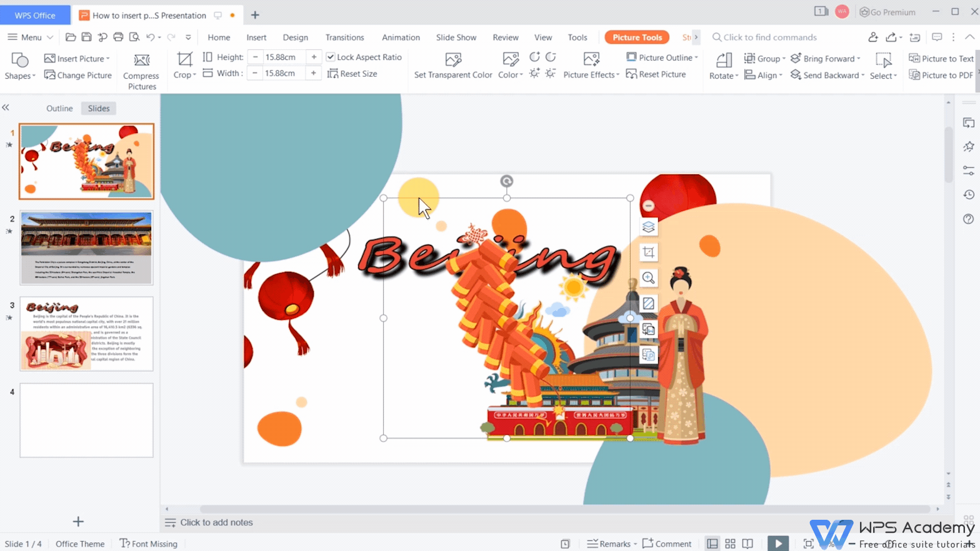The height and width of the screenshot is (551, 980).
Task: Toggle Normal view button in status bar
Action: (712, 544)
